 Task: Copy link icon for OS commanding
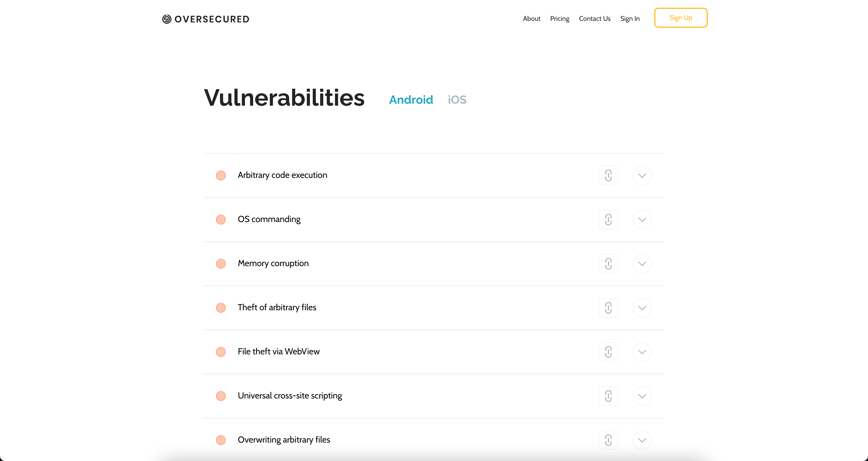tap(608, 220)
